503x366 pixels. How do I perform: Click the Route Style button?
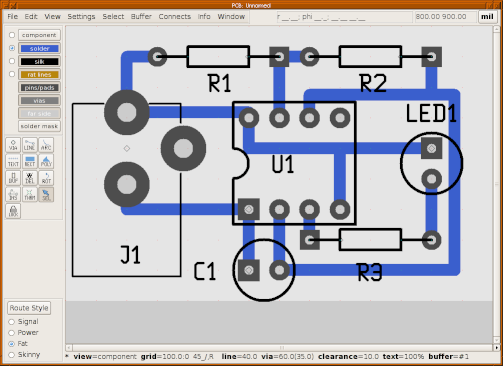[x=29, y=308]
